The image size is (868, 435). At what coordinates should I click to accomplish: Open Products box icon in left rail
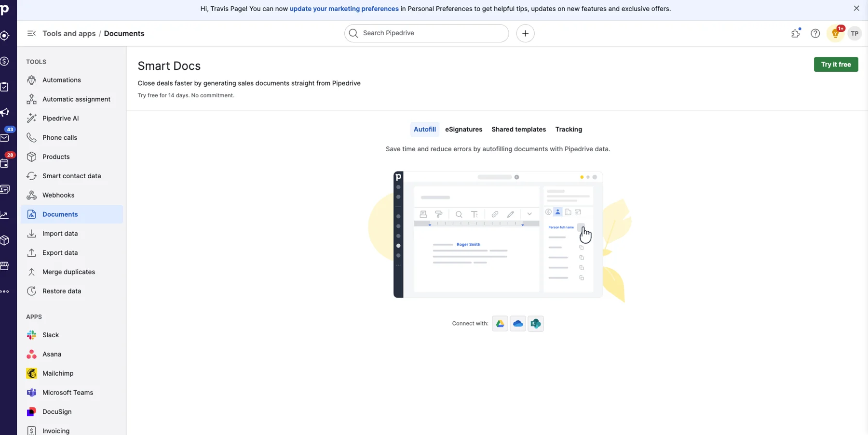click(x=4, y=240)
